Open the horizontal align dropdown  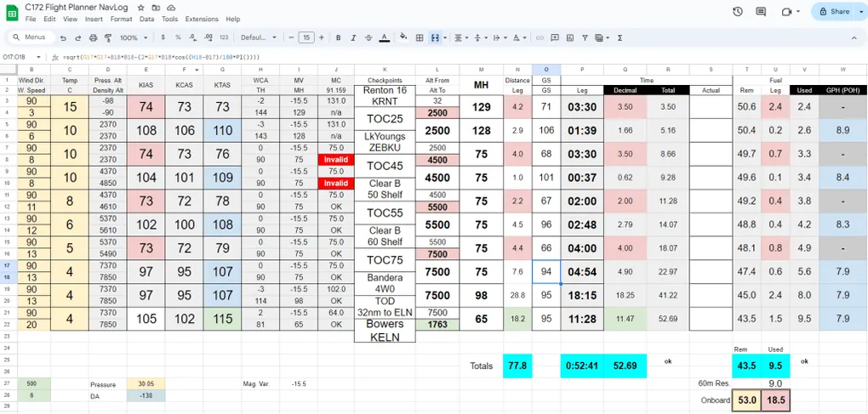coord(460,37)
